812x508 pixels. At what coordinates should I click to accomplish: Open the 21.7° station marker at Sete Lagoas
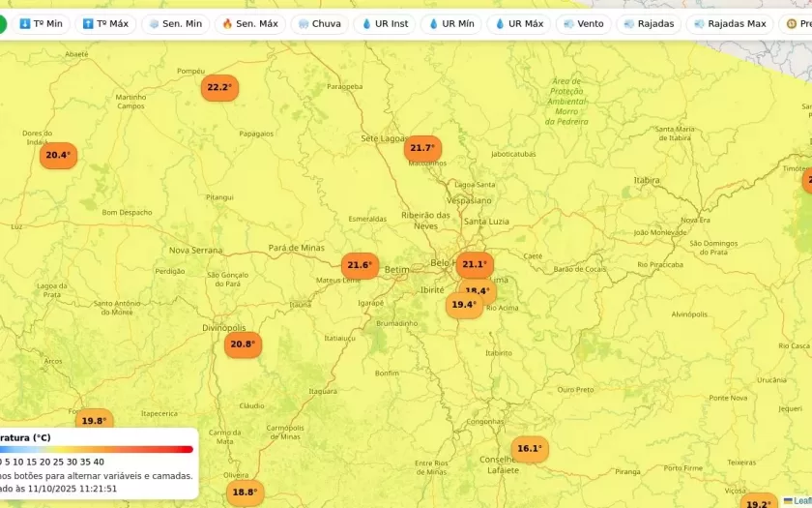pos(422,148)
